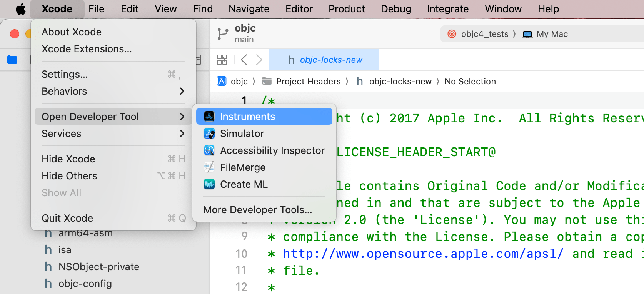
Task: Launch Instruments from submenu
Action: (x=264, y=116)
